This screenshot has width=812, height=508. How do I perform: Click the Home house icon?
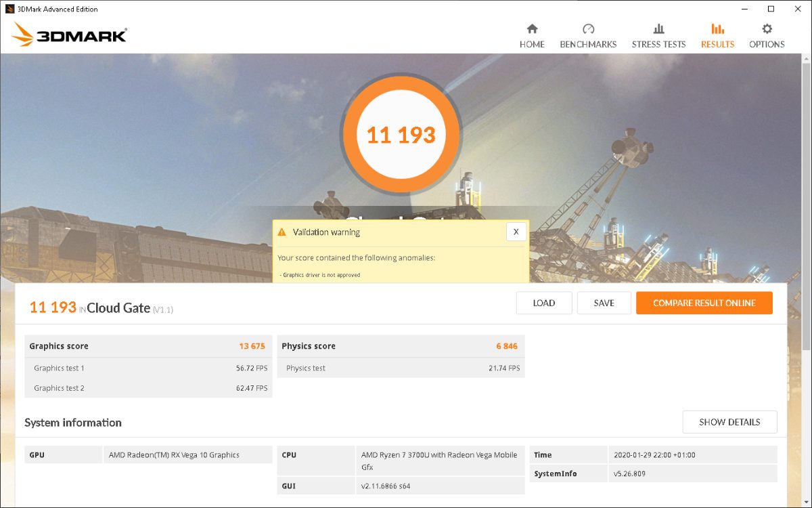tap(532, 29)
